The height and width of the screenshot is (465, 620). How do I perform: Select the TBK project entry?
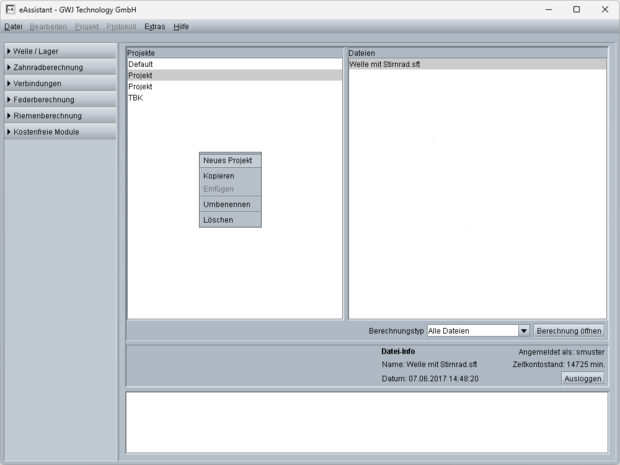(136, 98)
